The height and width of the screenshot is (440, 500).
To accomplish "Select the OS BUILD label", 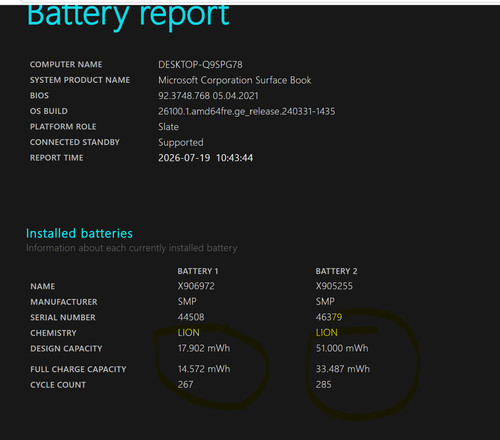I will point(49,111).
